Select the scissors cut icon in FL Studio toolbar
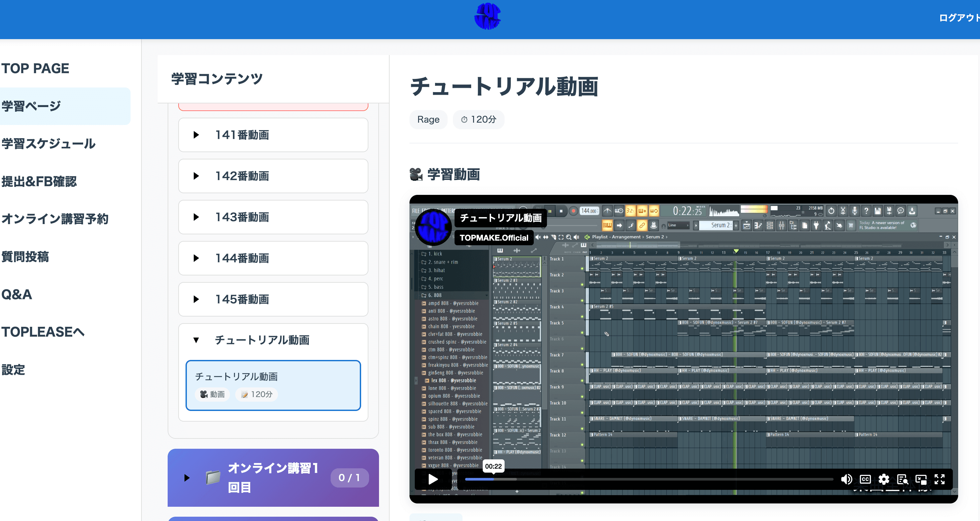The image size is (980, 521). [843, 210]
